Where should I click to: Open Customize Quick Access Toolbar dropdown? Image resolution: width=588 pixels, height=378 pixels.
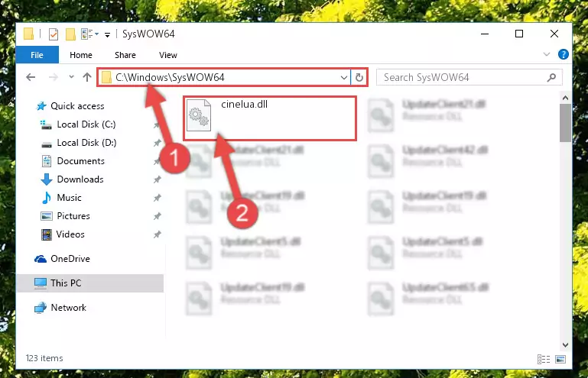(107, 35)
